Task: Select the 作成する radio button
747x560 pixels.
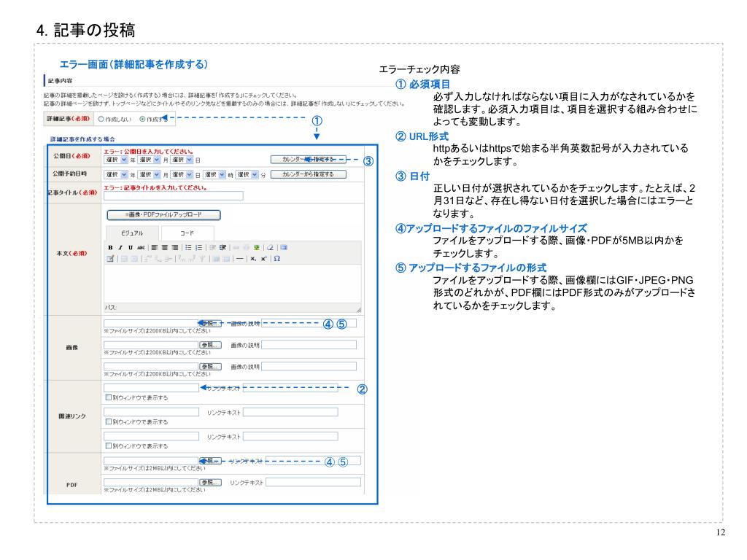Action: tap(142, 119)
